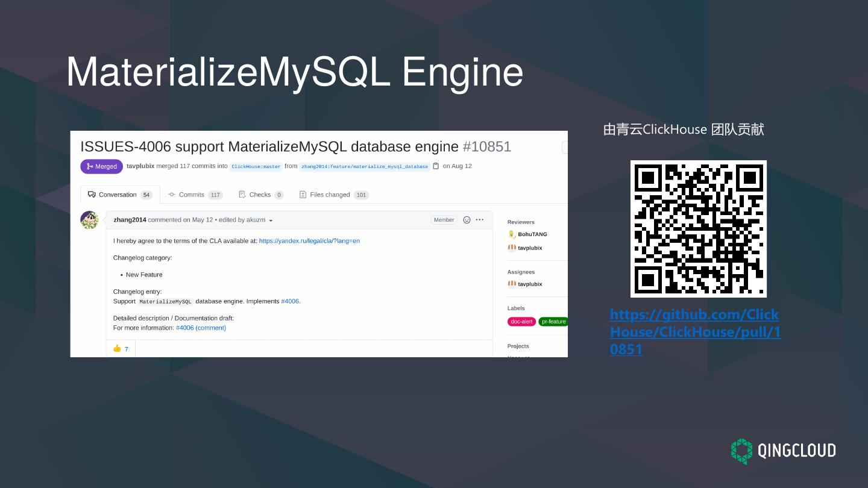
Task: Click the "Projects" sidebar heading
Action: click(518, 346)
